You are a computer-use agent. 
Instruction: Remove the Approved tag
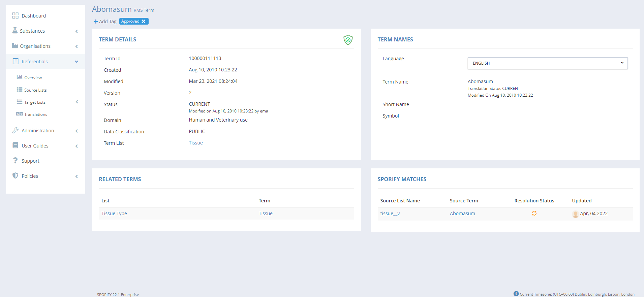144,21
